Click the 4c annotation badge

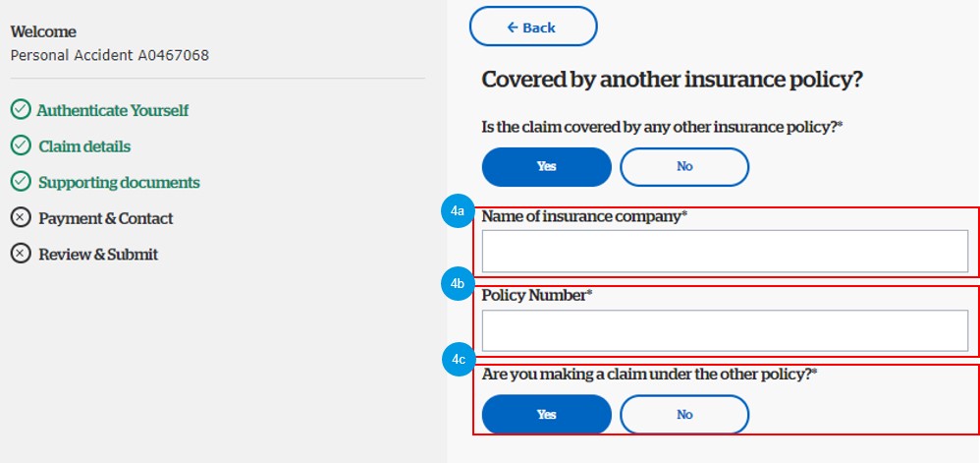(458, 360)
